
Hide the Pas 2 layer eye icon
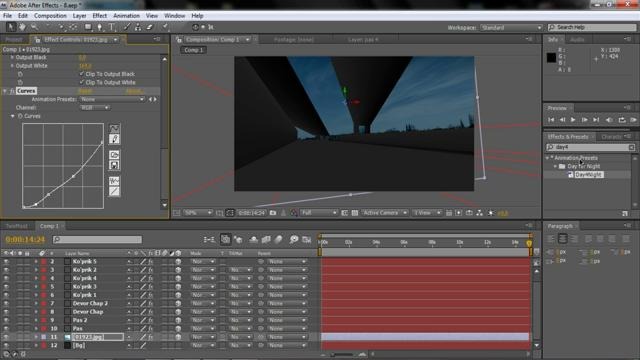(x=6, y=320)
